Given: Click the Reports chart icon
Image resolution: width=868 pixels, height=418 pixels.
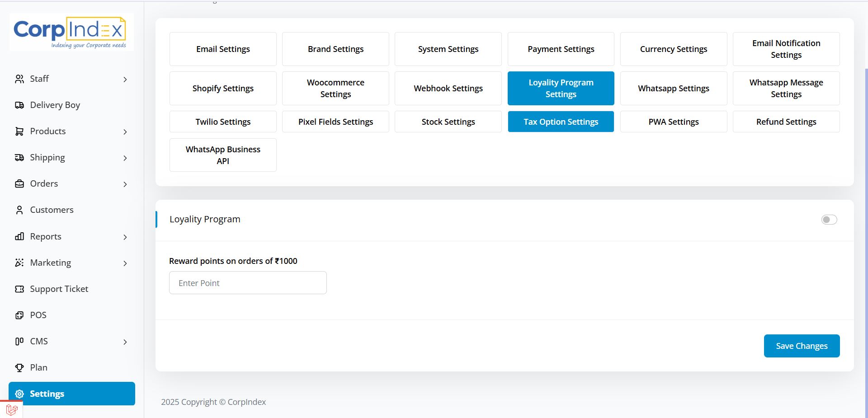Looking at the screenshot, I should (19, 237).
